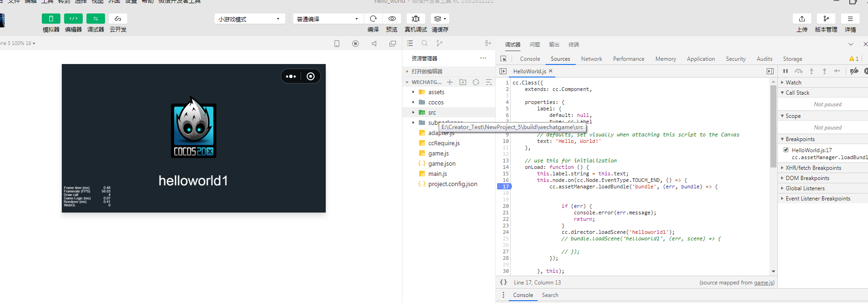Open the mini game mode dropdown
Image resolution: width=868 pixels, height=303 pixels.
tap(250, 19)
